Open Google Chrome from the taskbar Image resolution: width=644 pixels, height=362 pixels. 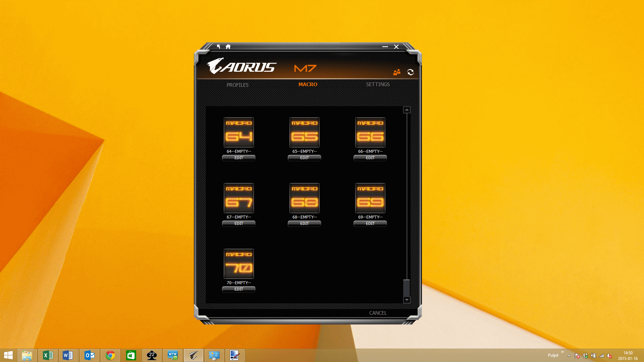coord(110,355)
